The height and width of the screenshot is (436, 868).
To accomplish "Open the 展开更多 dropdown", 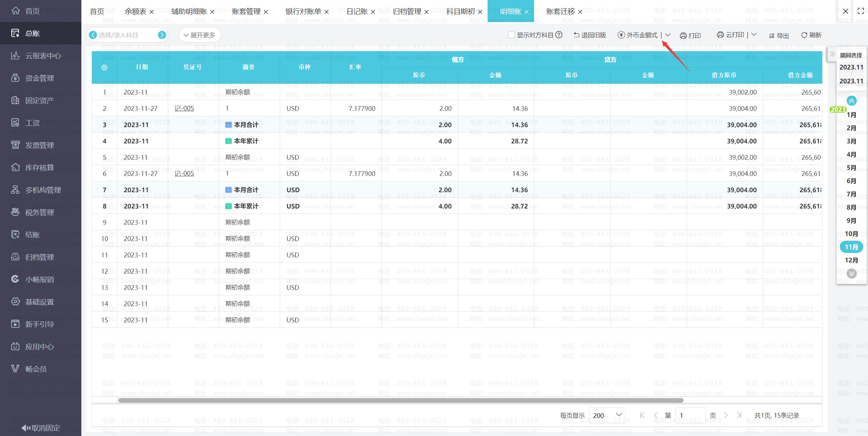I will point(199,34).
